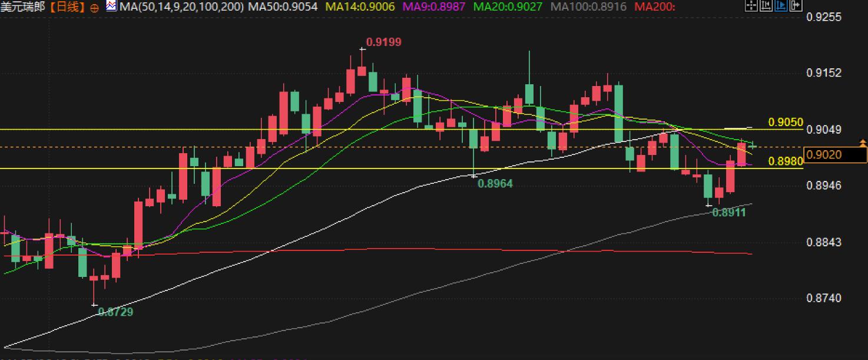Click the orange circled-plus icon beside 日线

tap(95, 8)
